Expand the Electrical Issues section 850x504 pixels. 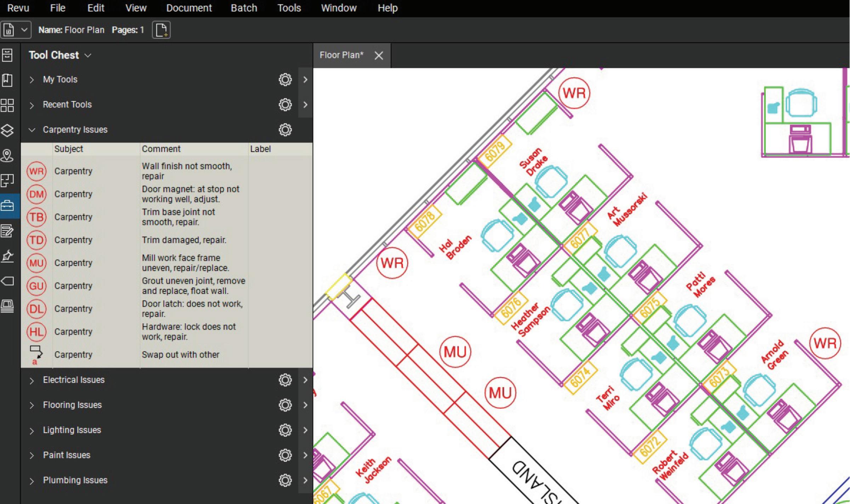pos(32,380)
